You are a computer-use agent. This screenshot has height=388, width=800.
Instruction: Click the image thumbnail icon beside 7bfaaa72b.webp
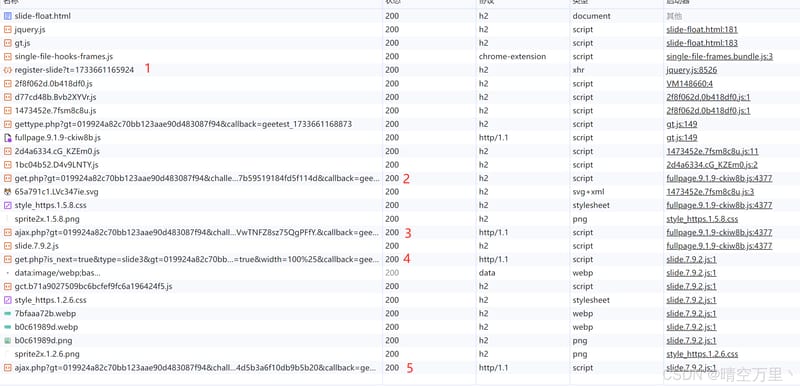7,313
